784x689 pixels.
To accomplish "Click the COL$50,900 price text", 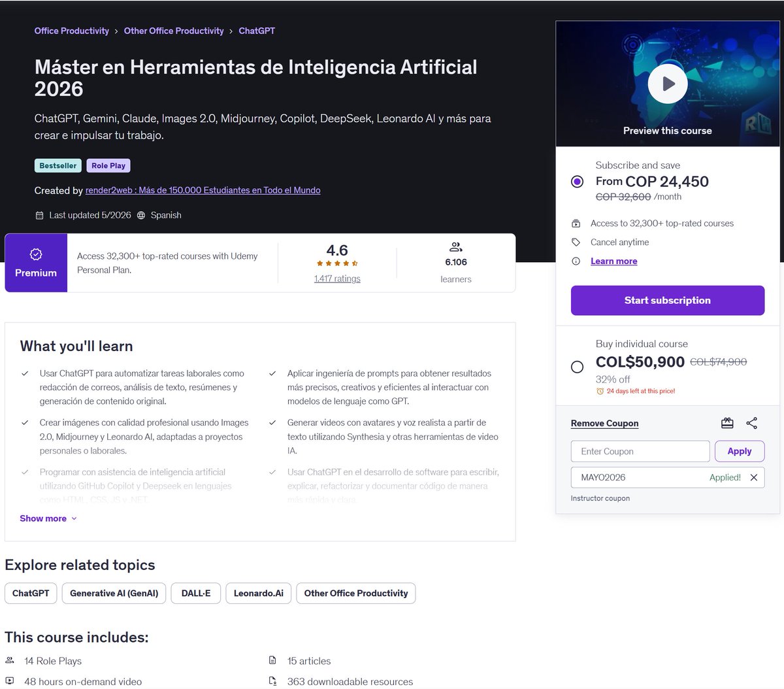I will tap(640, 361).
